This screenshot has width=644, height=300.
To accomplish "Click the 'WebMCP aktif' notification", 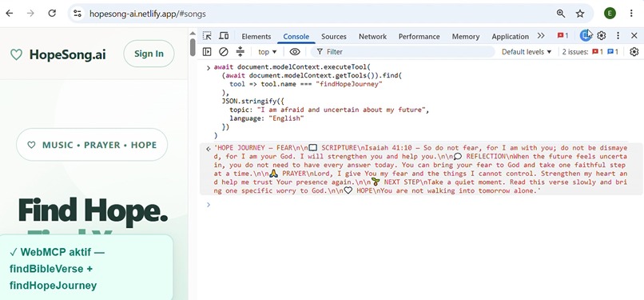I will (x=86, y=268).
